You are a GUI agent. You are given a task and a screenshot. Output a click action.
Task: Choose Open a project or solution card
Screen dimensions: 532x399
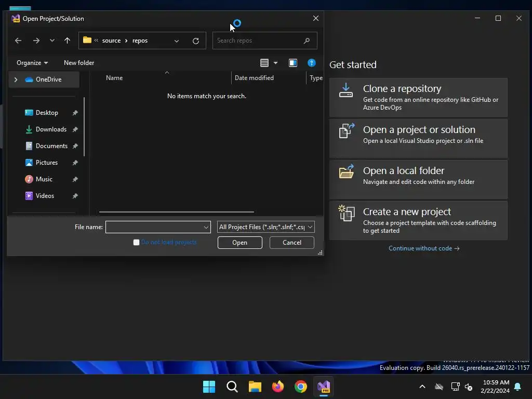click(x=418, y=138)
